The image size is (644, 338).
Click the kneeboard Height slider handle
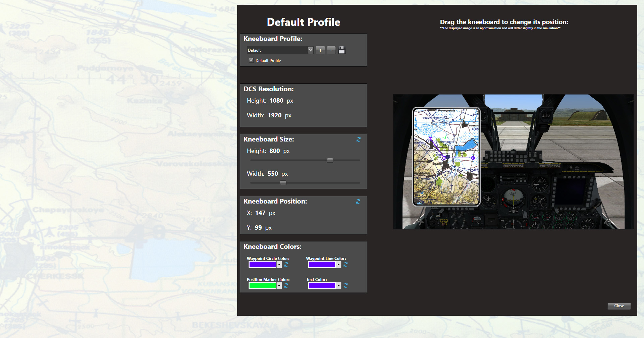(330, 160)
